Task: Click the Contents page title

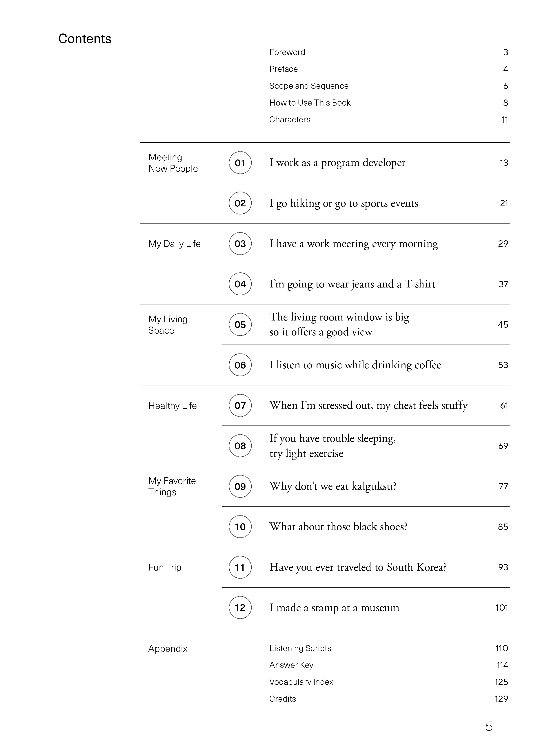Action: pos(85,39)
